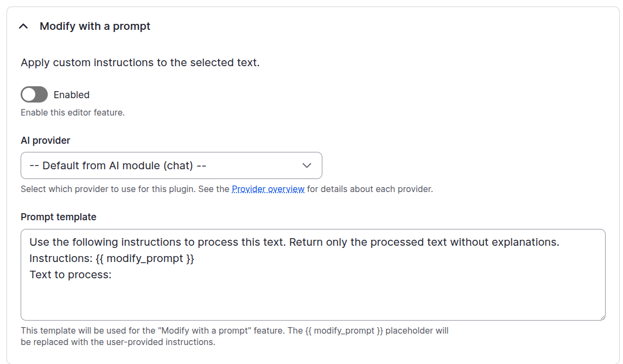623x364 pixels.
Task: Click the AI provider field label
Action: coord(45,140)
